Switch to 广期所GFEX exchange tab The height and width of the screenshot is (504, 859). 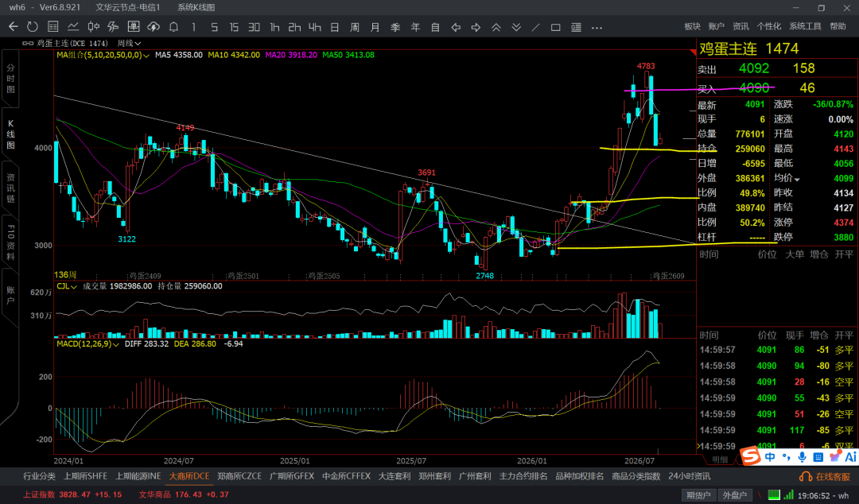[291, 476]
